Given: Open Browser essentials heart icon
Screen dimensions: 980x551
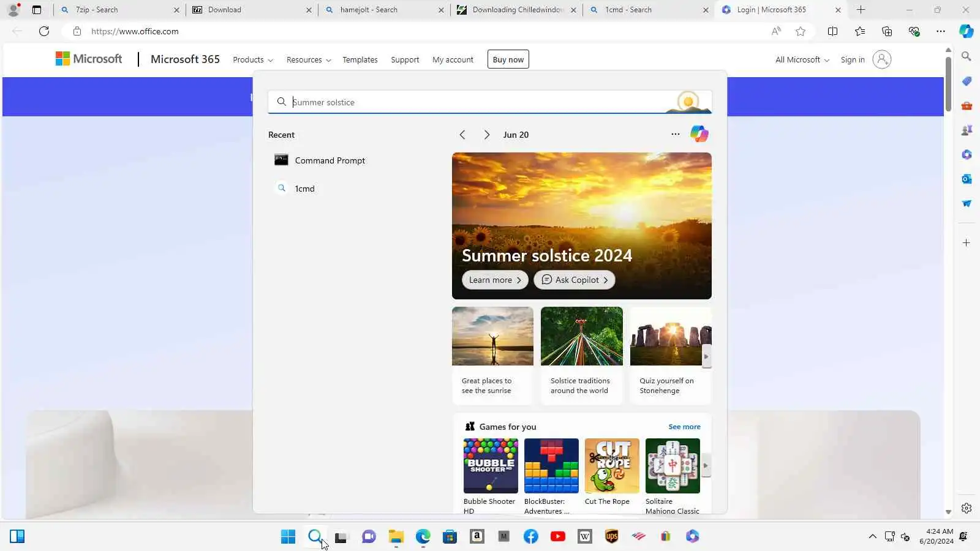Looking at the screenshot, I should 914,31.
